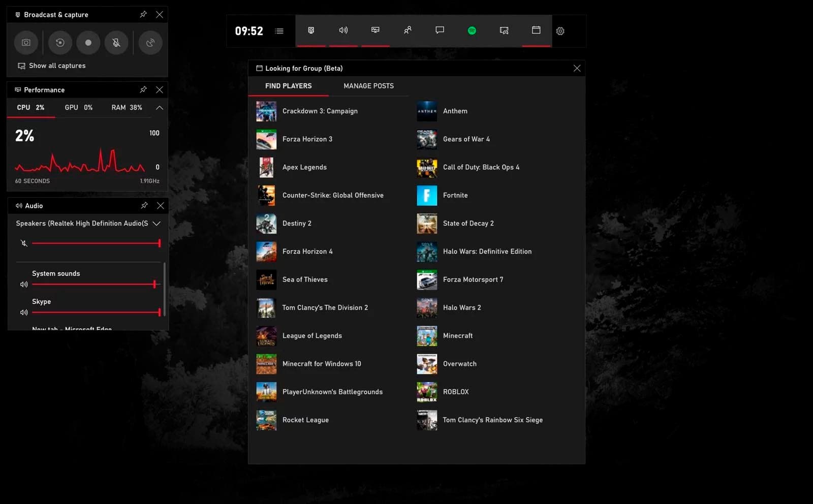This screenshot has width=813, height=504.
Task: Start recording with the round record button
Action: coord(88,43)
